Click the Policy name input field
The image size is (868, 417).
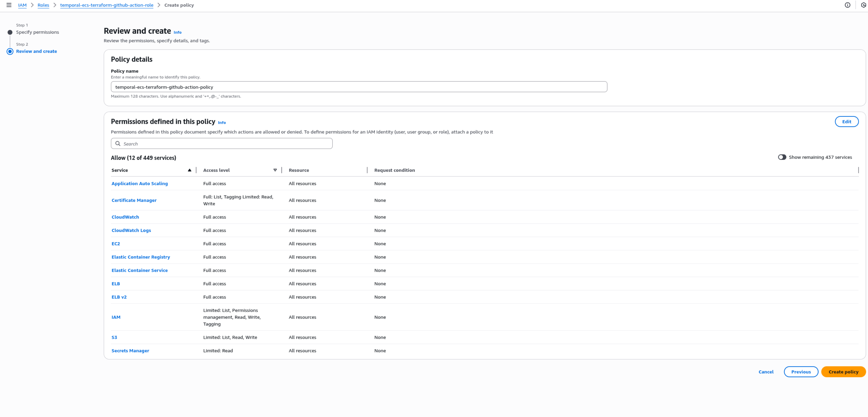(359, 87)
